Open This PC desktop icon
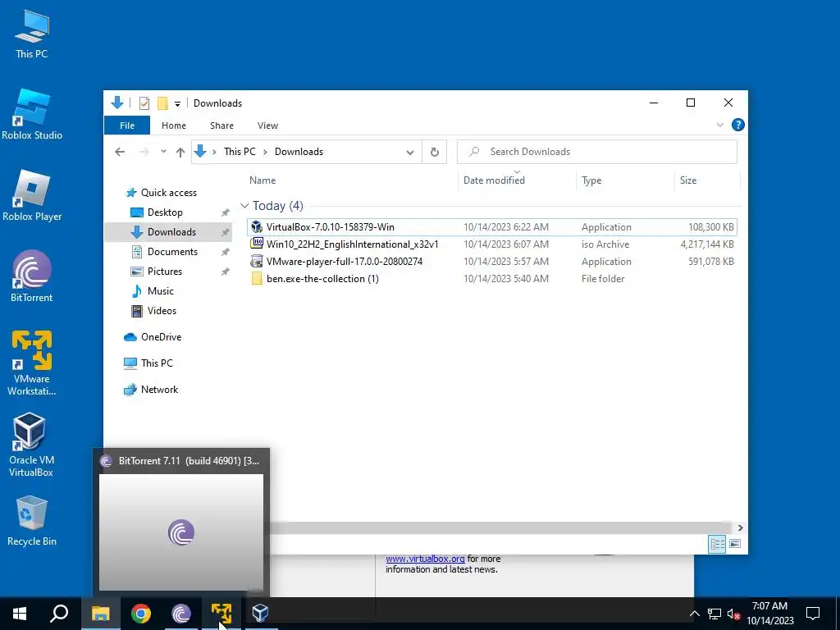Viewport: 840px width, 630px height. point(32,34)
